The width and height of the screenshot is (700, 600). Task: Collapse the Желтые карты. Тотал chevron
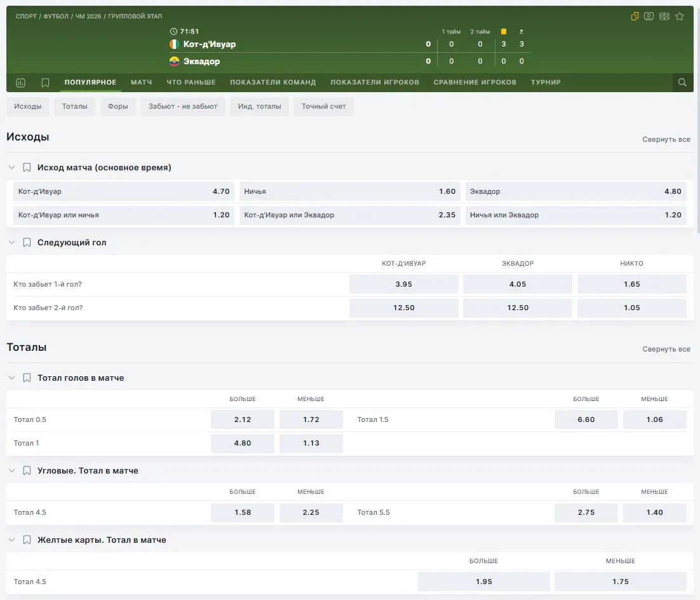12,540
